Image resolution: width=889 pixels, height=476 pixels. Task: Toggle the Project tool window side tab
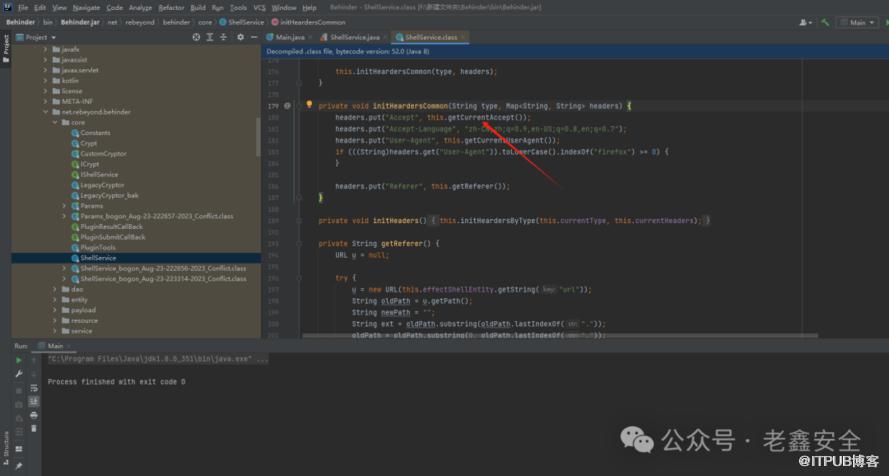(x=5, y=47)
